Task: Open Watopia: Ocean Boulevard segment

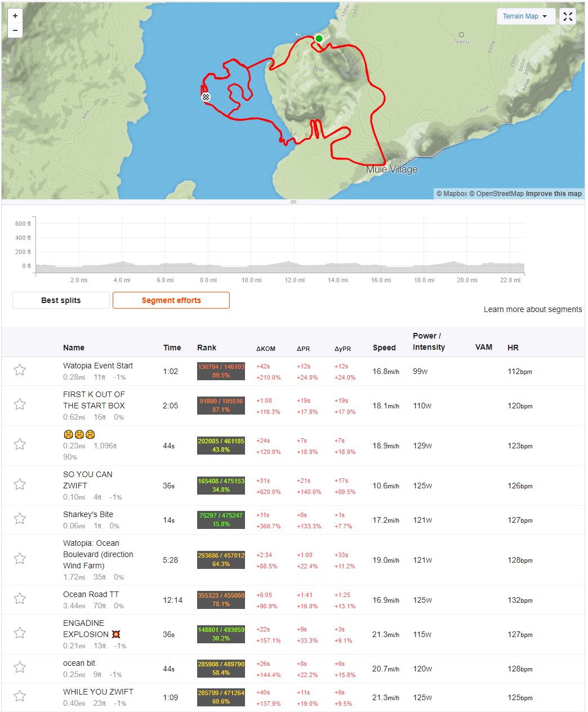Action: point(98,554)
